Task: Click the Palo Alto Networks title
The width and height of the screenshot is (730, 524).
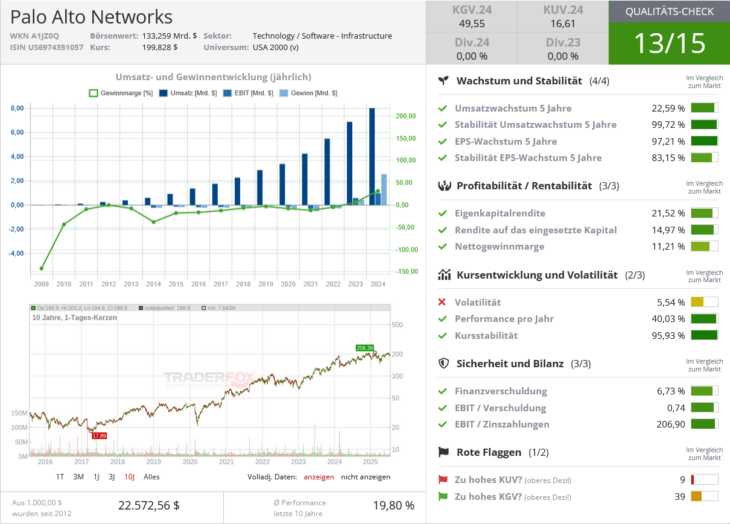Action: tap(91, 17)
